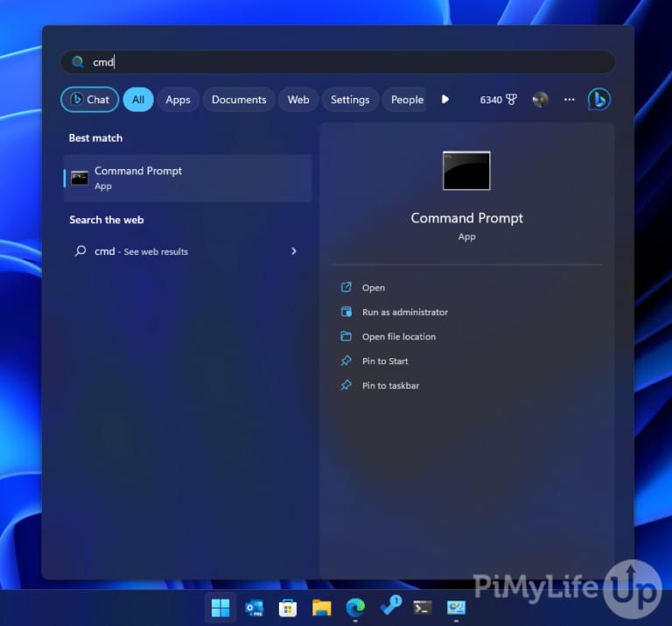Viewport: 672px width, 626px height.
Task: Open Outlook from the taskbar
Action: 254,608
